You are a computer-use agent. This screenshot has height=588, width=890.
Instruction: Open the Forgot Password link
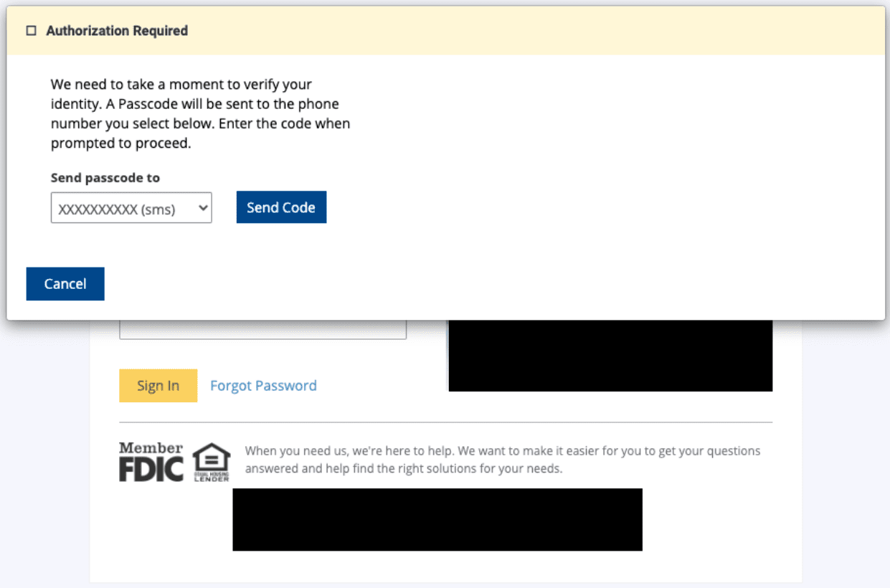tap(263, 386)
